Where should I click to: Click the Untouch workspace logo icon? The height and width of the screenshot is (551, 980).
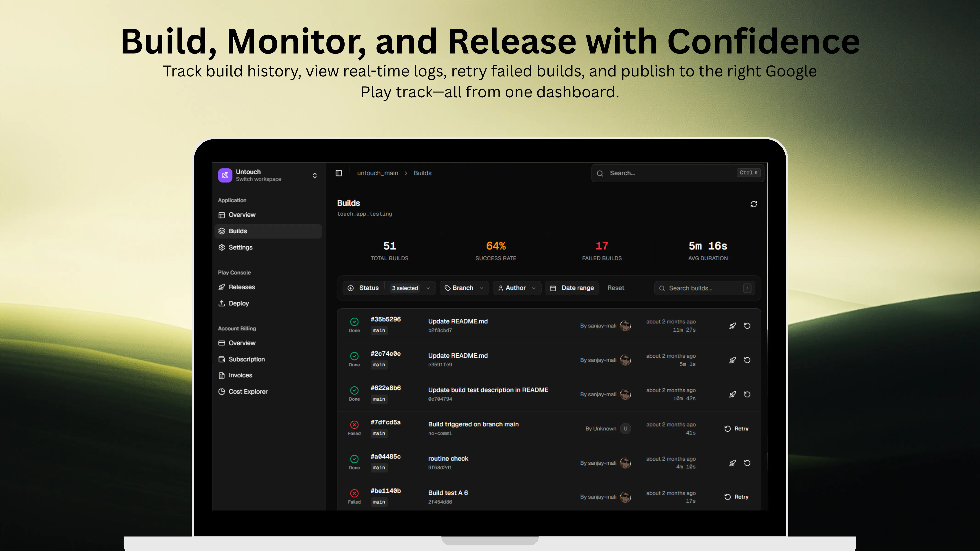coord(225,175)
